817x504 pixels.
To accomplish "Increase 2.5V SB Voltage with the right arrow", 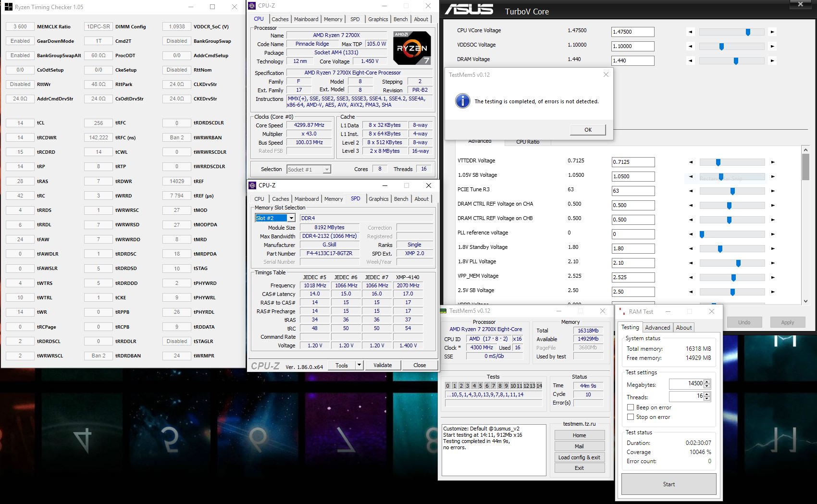I will pyautogui.click(x=773, y=292).
